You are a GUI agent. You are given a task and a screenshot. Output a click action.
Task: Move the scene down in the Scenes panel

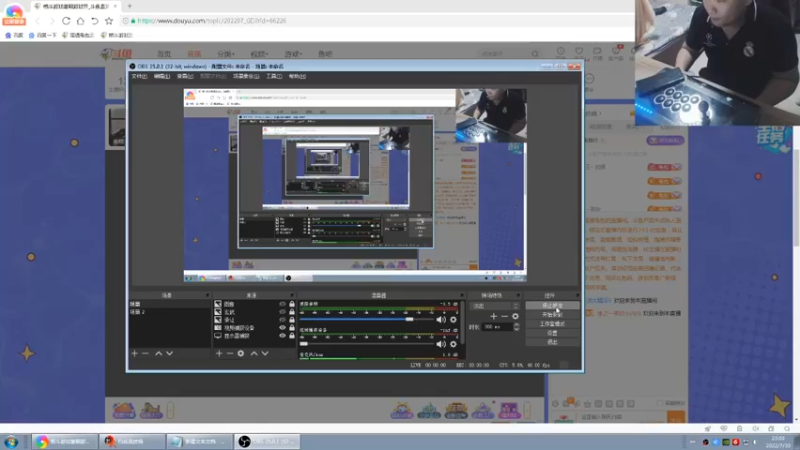pyautogui.click(x=169, y=353)
